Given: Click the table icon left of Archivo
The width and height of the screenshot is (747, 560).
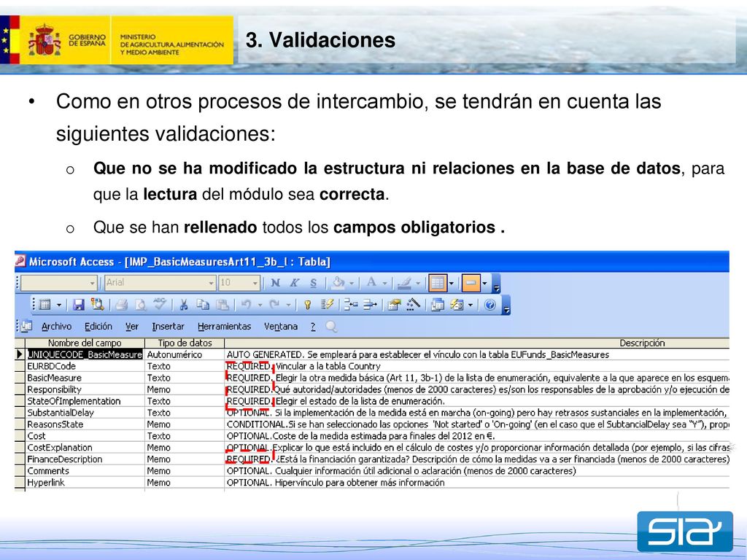Looking at the screenshot, I should pos(27,326).
